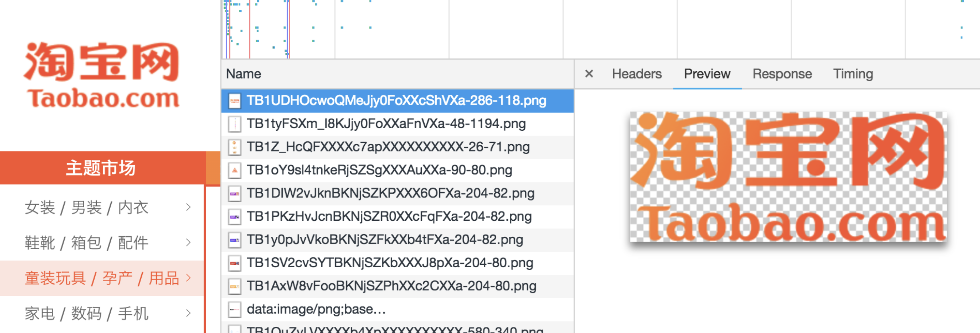Switch to the Headers tab
This screenshot has height=333, width=980.
click(637, 74)
